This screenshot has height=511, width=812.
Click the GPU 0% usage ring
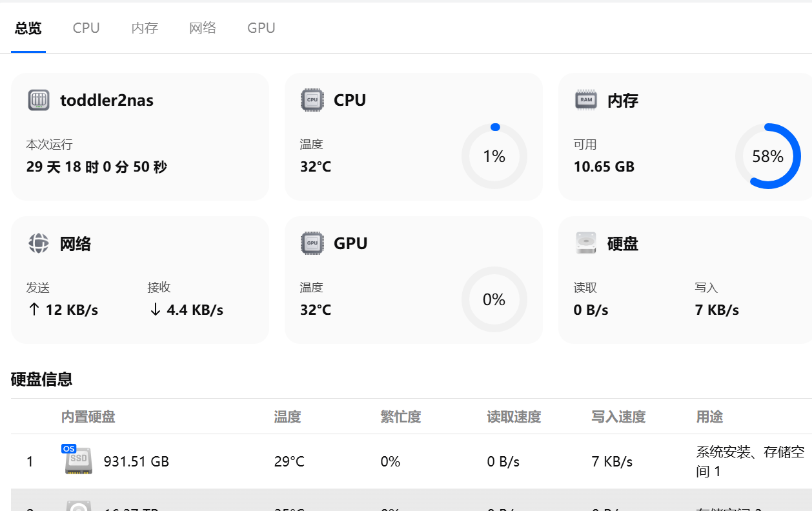click(x=494, y=299)
